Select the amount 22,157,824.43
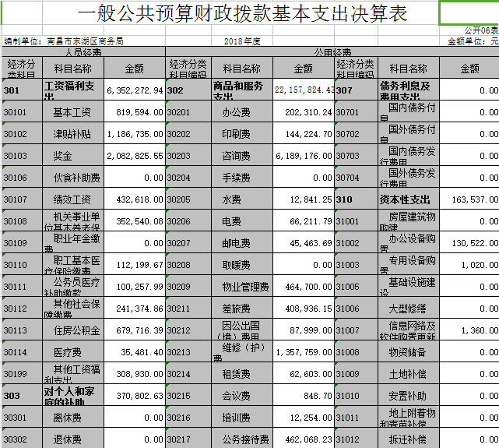The height and width of the screenshot is (448, 499). click(x=304, y=90)
